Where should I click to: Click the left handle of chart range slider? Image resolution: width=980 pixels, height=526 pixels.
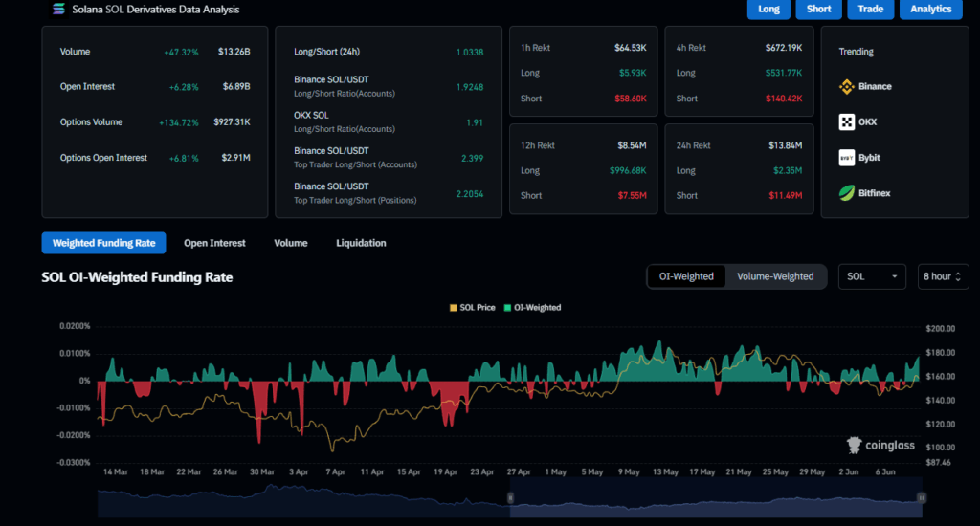[510, 498]
